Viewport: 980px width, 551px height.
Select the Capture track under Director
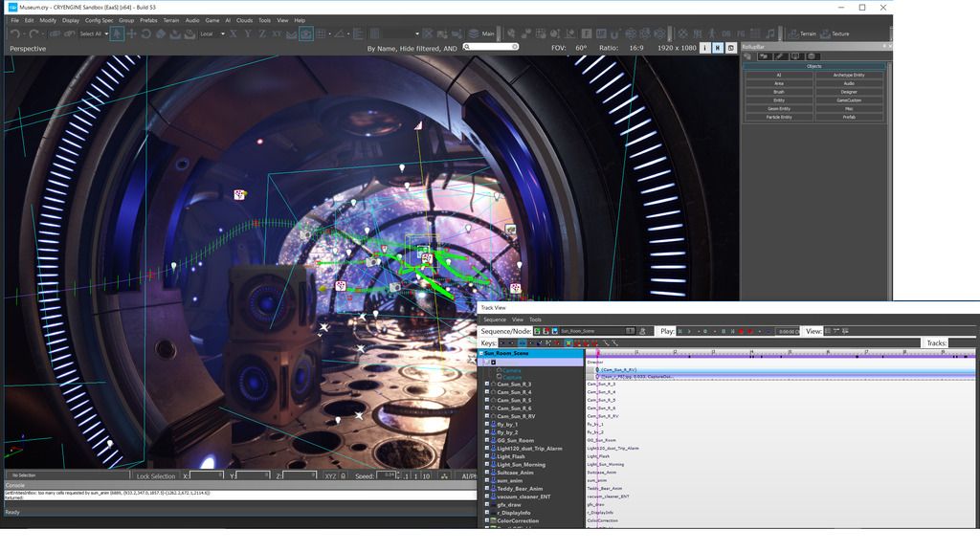click(512, 378)
